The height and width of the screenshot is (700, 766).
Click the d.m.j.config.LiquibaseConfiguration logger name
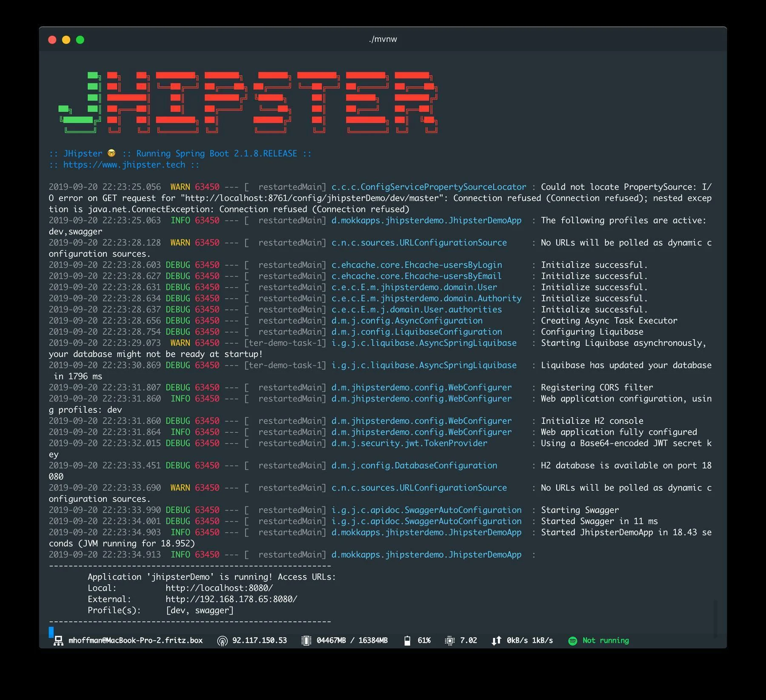[x=417, y=331]
